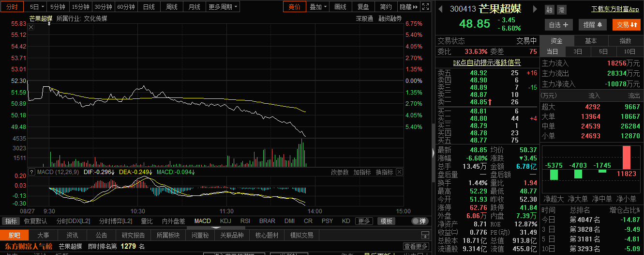This screenshot has height=255, width=644.
Task: Toggle the 竞价 auction view
Action: (294, 7)
